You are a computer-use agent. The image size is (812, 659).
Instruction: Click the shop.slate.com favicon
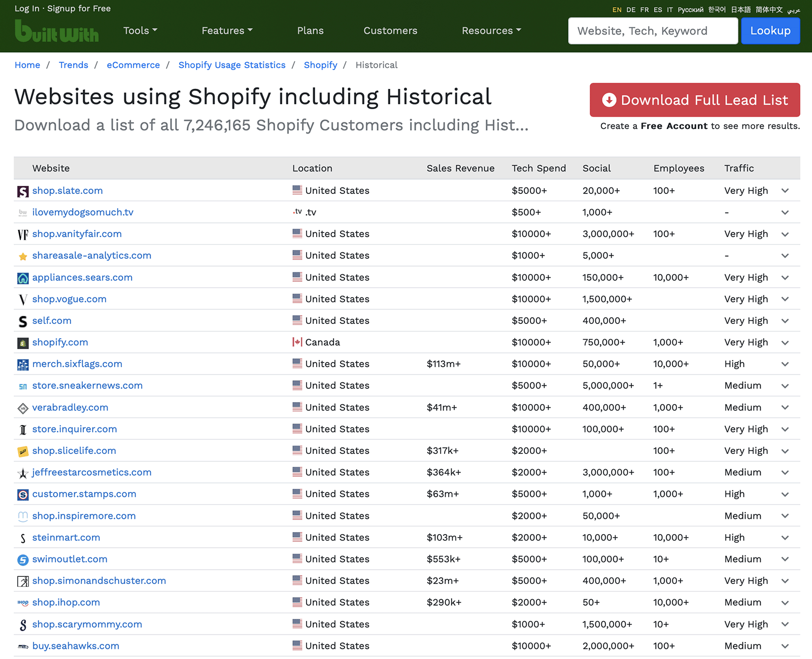(23, 191)
